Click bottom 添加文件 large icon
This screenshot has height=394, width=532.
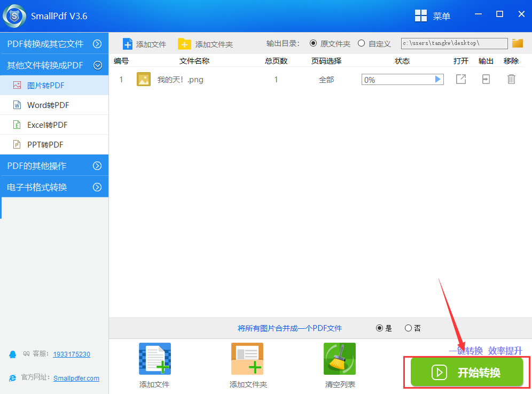(155, 359)
